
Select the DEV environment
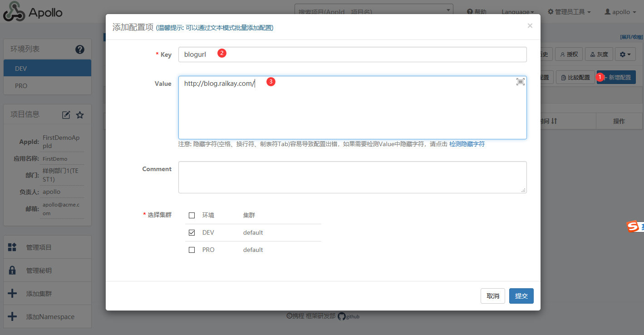pos(47,68)
